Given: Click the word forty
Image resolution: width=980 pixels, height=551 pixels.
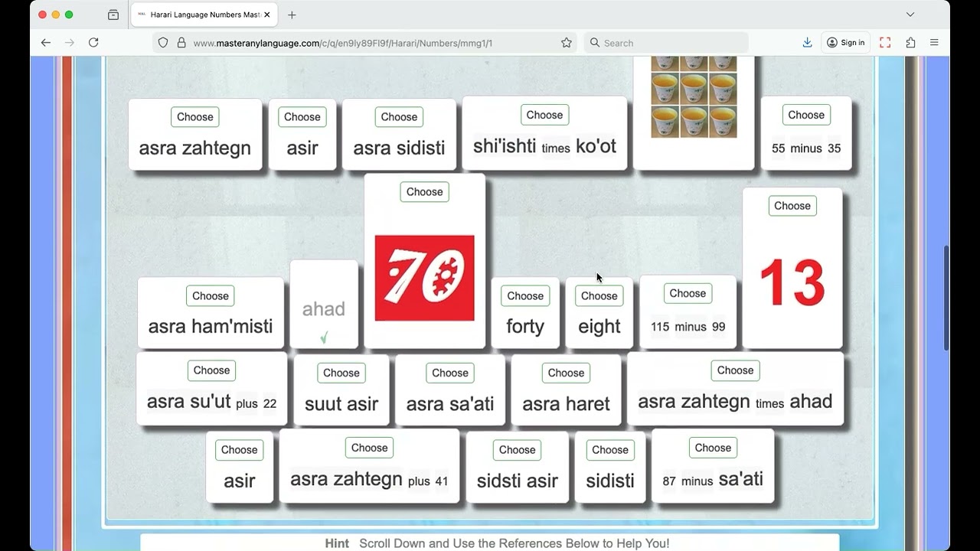Looking at the screenshot, I should (x=525, y=327).
